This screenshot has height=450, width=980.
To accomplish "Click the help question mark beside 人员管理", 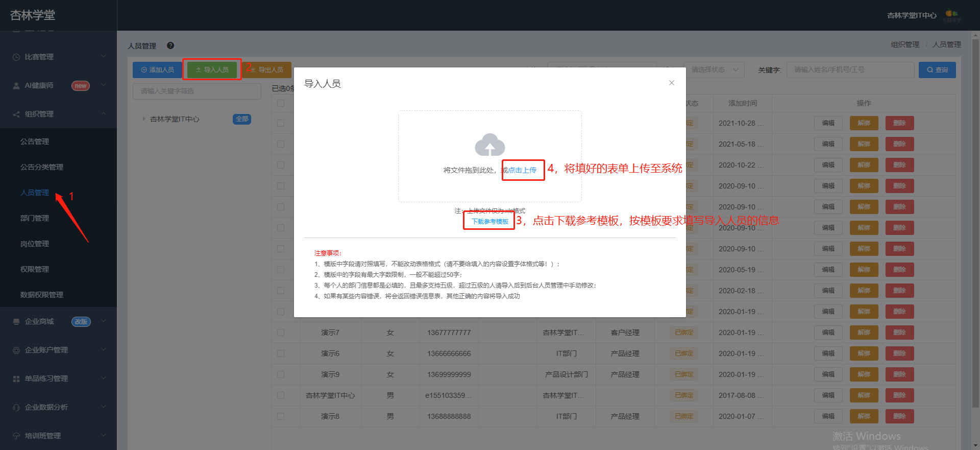I will [170, 45].
